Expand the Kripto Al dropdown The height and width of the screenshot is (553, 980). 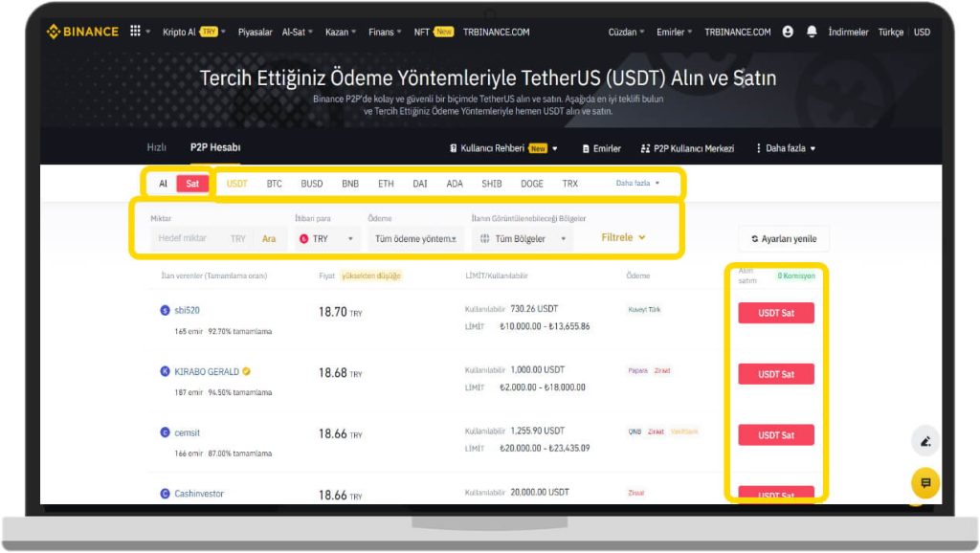(193, 32)
